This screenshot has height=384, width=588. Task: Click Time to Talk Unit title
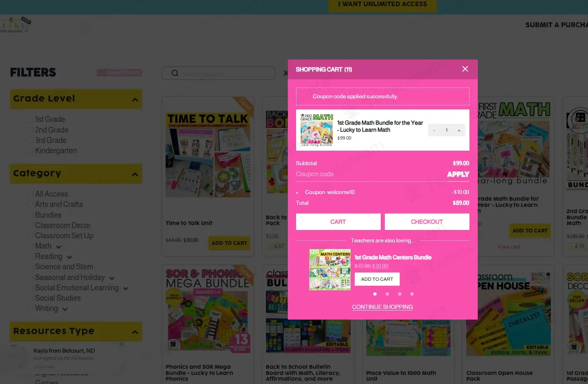pos(189,223)
